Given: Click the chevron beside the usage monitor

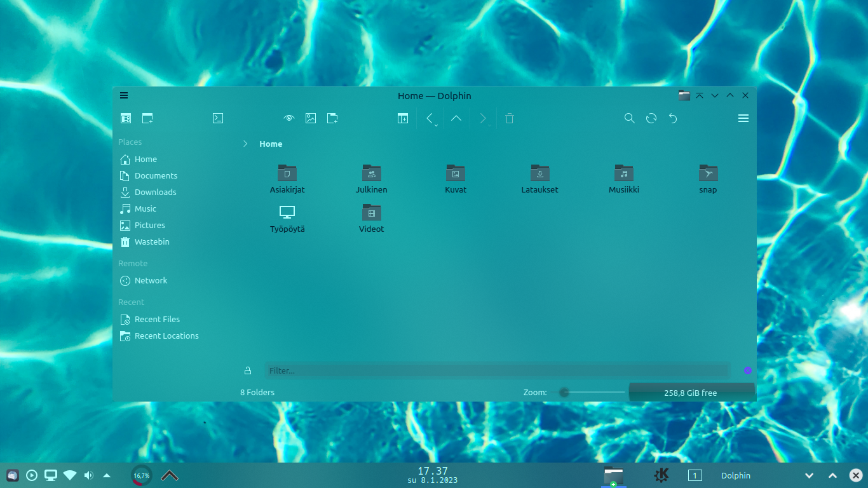Looking at the screenshot, I should pos(170,475).
